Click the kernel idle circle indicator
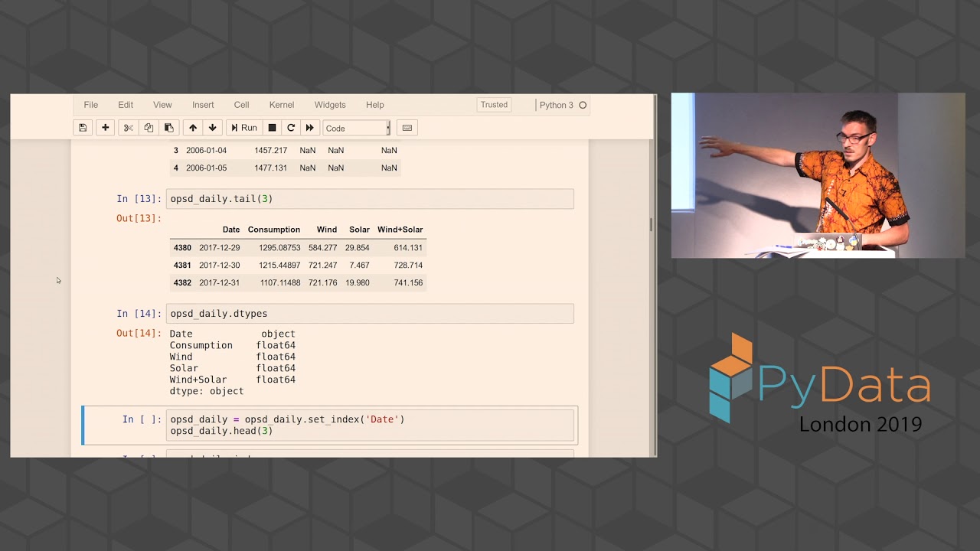Screen dimensions: 980x551 pos(583,106)
